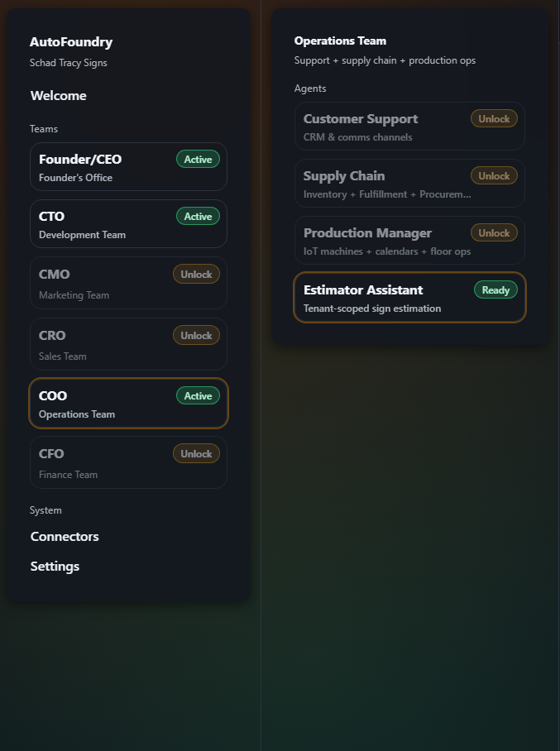The image size is (560, 751).
Task: Click Unlock next to Production Manager
Action: point(494,232)
